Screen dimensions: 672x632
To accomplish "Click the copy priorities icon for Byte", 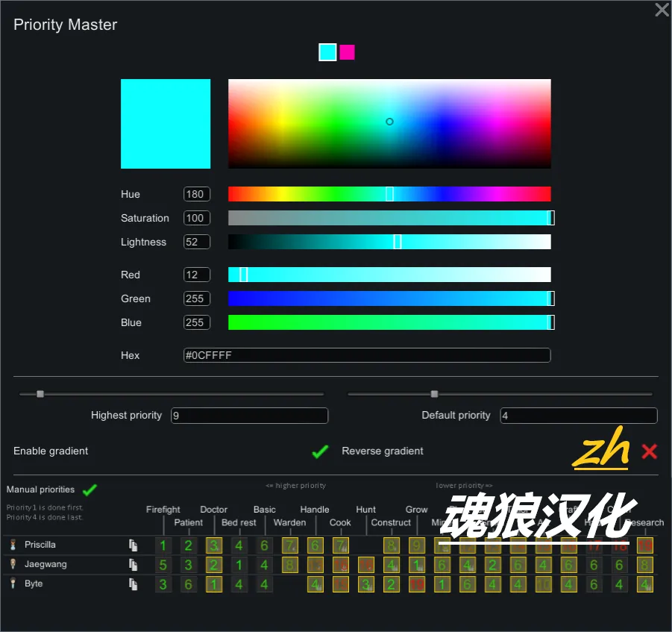I will (134, 584).
